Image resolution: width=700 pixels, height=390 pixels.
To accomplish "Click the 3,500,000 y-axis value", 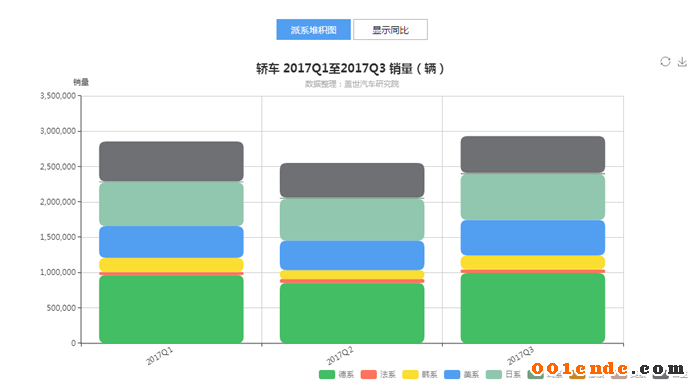I will [x=58, y=96].
